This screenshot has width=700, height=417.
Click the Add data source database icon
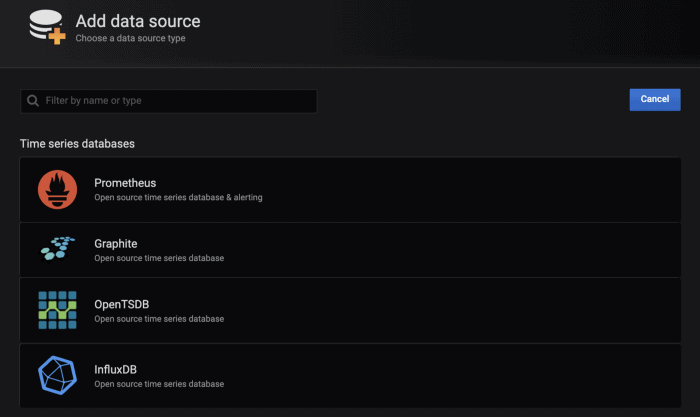(x=47, y=27)
